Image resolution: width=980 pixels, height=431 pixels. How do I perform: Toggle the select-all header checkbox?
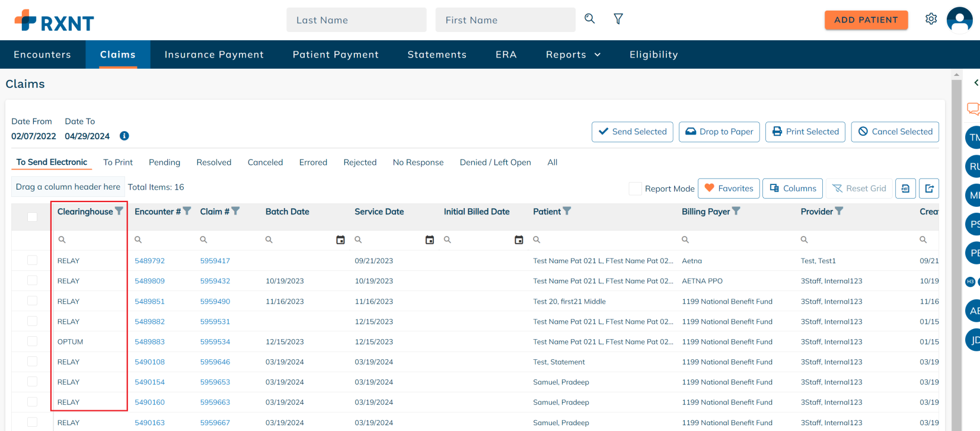click(32, 217)
